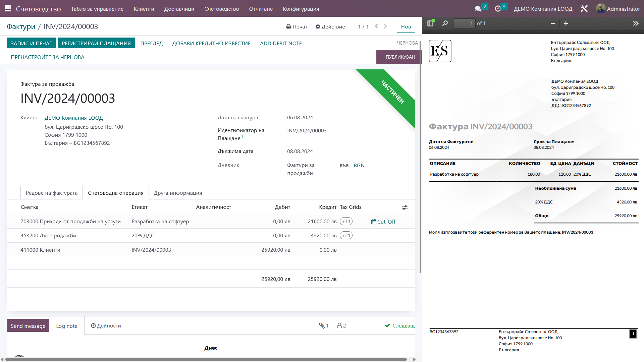Toggle the PDF viewer sidebar
This screenshot has height=362, width=644.
point(430,23)
